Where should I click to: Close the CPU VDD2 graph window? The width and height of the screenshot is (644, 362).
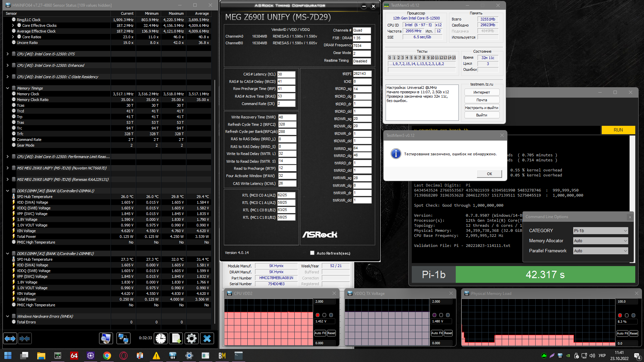[x=334, y=294]
